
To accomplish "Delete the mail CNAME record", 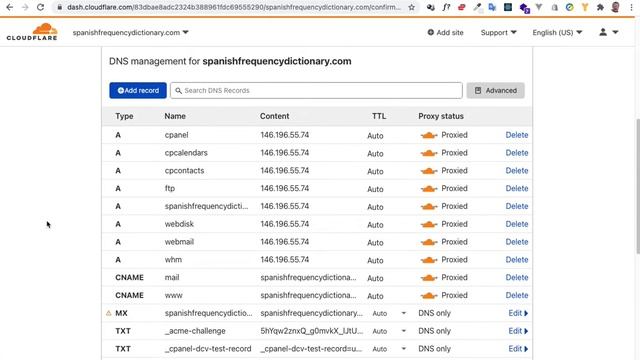I will click(x=517, y=278).
